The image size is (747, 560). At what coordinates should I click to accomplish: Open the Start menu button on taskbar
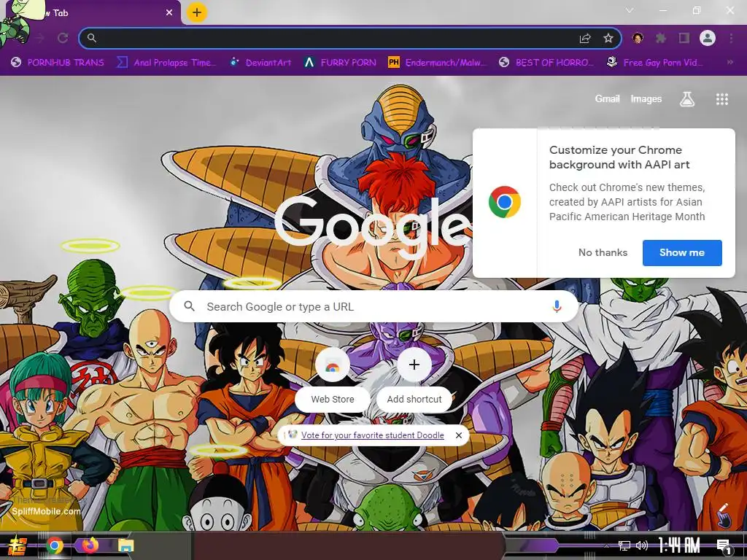[x=18, y=545]
